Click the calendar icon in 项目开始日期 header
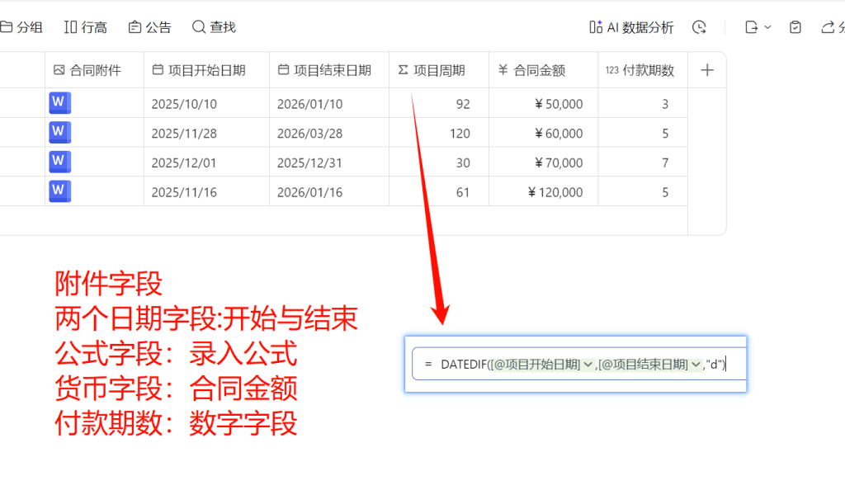Image resolution: width=845 pixels, height=504 pixels. [158, 69]
